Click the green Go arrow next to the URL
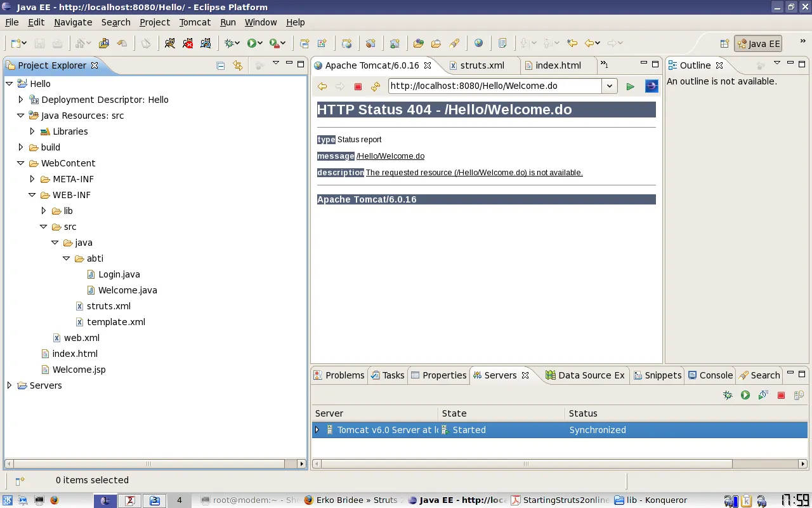Viewport: 812px width, 508px height. (630, 86)
